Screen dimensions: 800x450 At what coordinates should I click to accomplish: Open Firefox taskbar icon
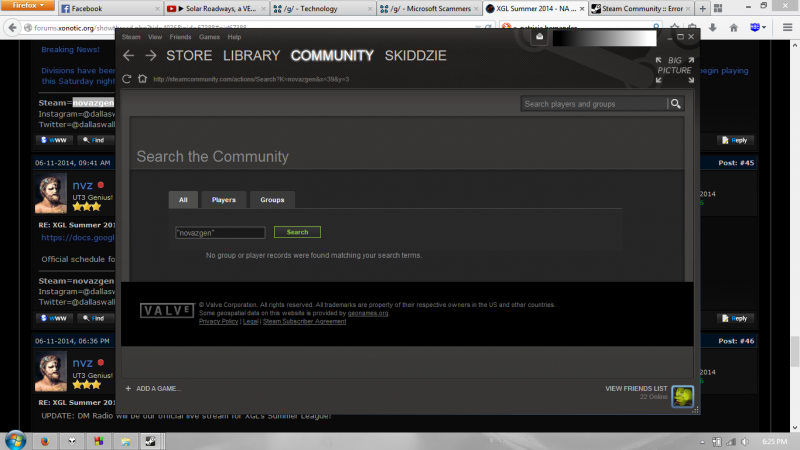45,441
